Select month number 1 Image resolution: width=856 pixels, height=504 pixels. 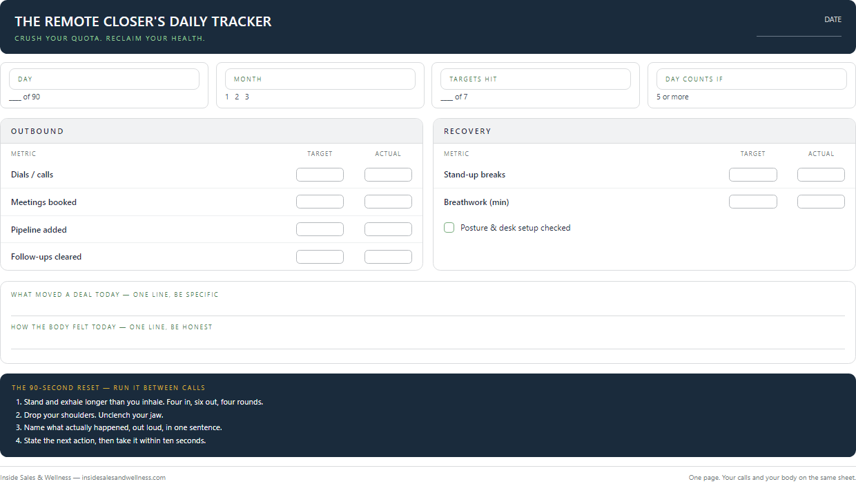point(227,97)
